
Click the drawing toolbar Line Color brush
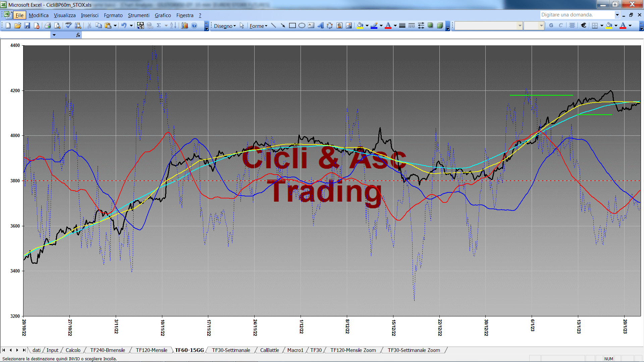click(x=374, y=26)
